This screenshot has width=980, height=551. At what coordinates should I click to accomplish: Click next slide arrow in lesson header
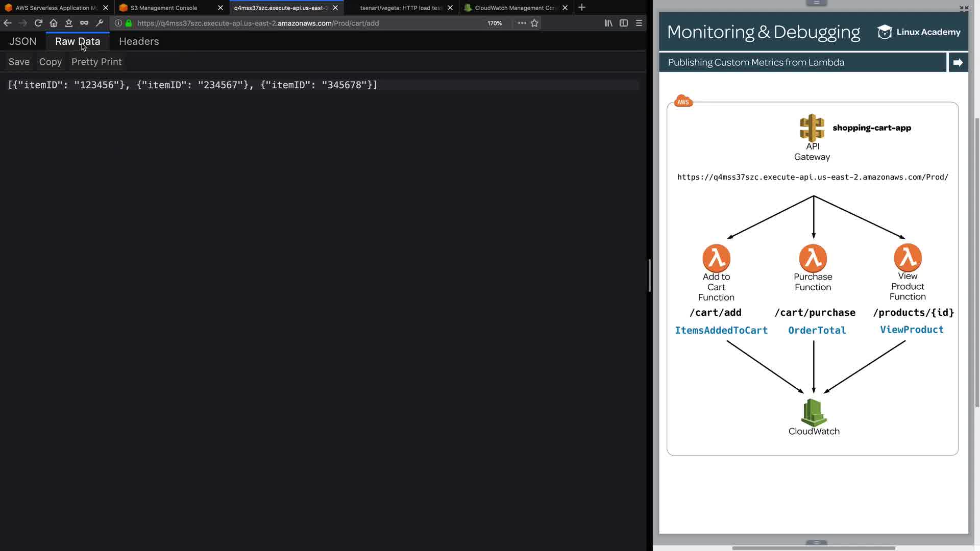click(x=958, y=62)
